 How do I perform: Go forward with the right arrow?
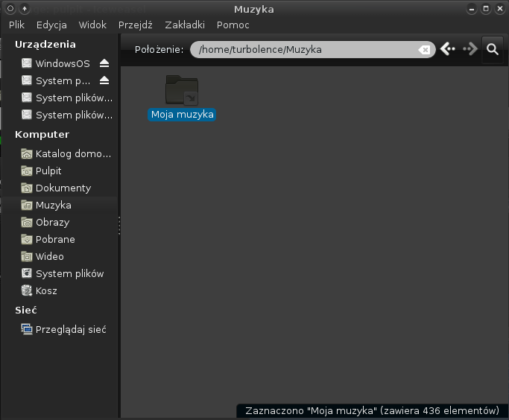coord(470,49)
